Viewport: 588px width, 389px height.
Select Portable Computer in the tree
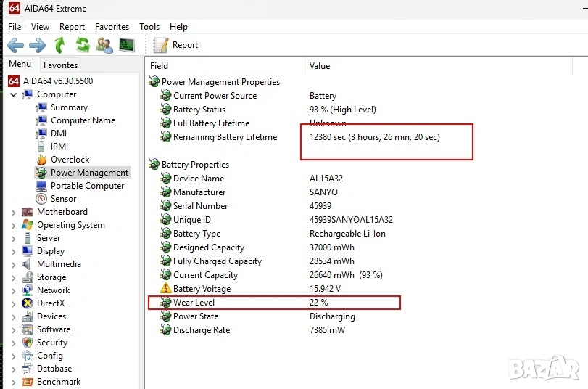(x=87, y=186)
